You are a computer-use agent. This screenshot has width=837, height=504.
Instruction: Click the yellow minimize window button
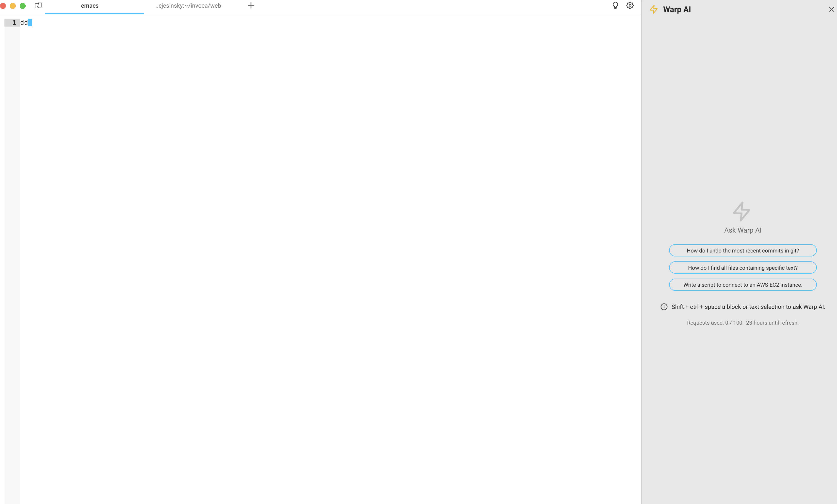point(13,6)
